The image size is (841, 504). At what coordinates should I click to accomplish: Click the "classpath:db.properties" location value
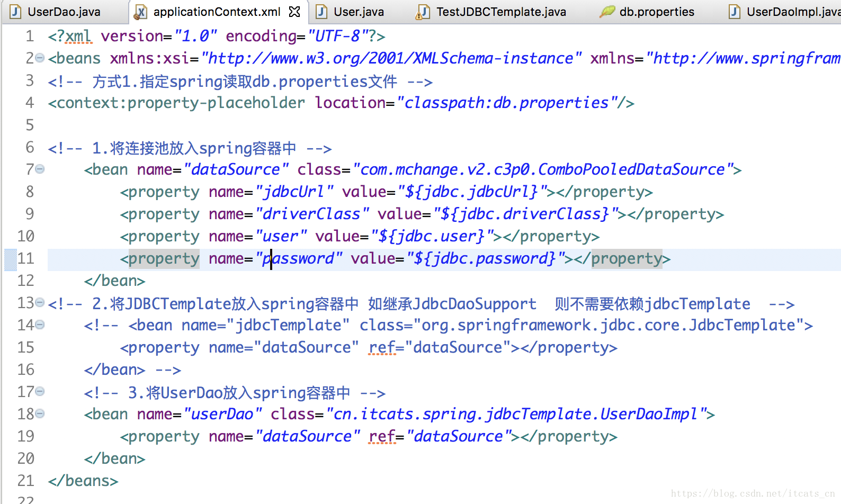click(x=507, y=103)
